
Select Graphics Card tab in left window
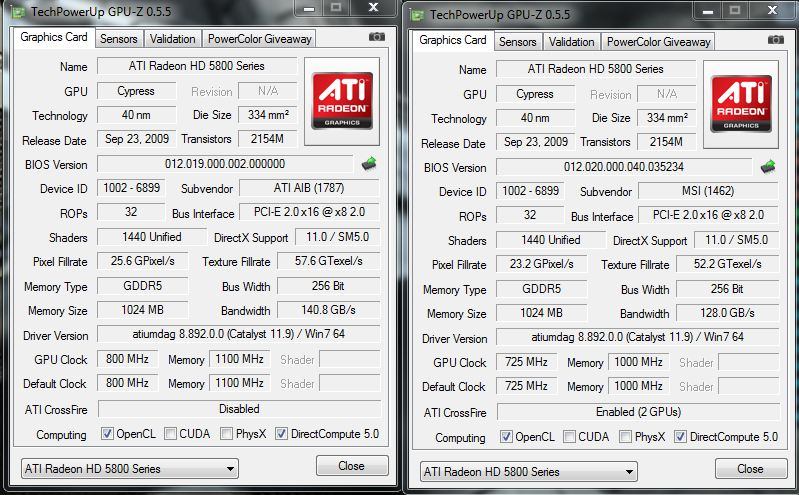54,38
